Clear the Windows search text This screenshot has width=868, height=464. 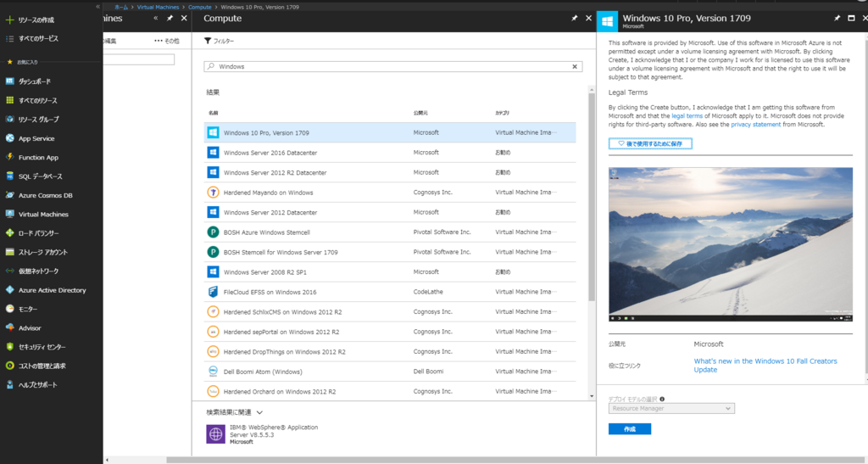(x=575, y=66)
